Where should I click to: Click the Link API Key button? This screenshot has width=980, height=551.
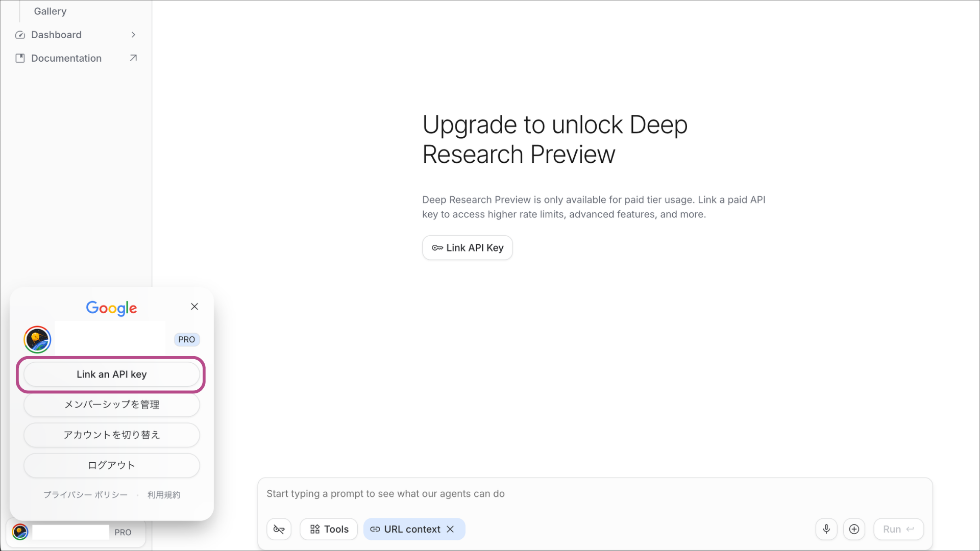tap(467, 247)
